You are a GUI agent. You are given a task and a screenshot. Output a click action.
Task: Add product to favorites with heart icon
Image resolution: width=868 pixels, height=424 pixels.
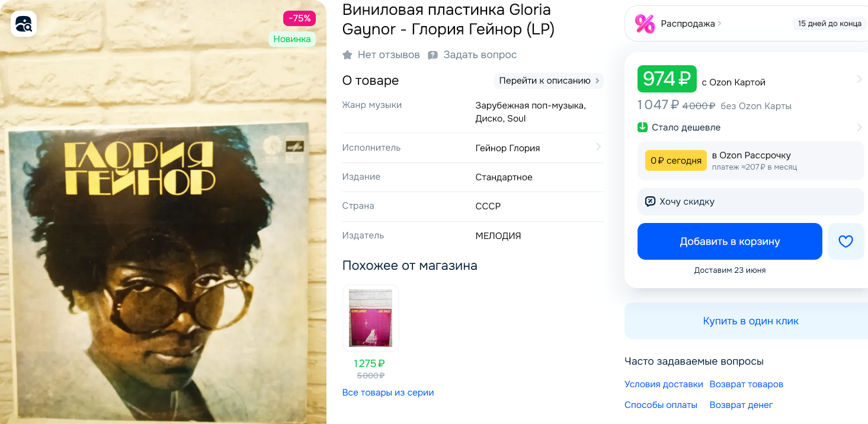[x=845, y=241]
